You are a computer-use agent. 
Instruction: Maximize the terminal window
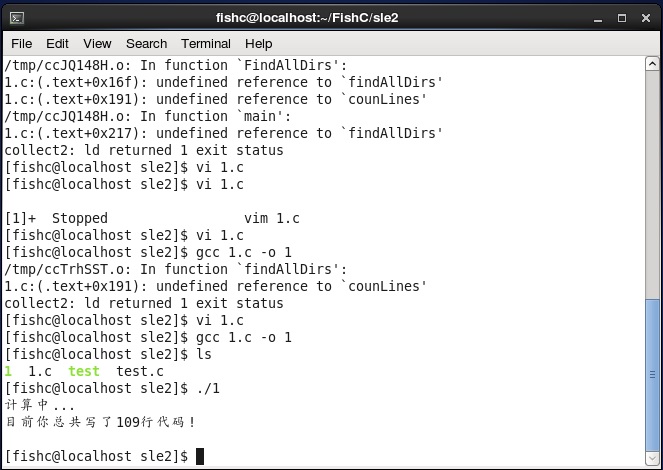[x=622, y=18]
